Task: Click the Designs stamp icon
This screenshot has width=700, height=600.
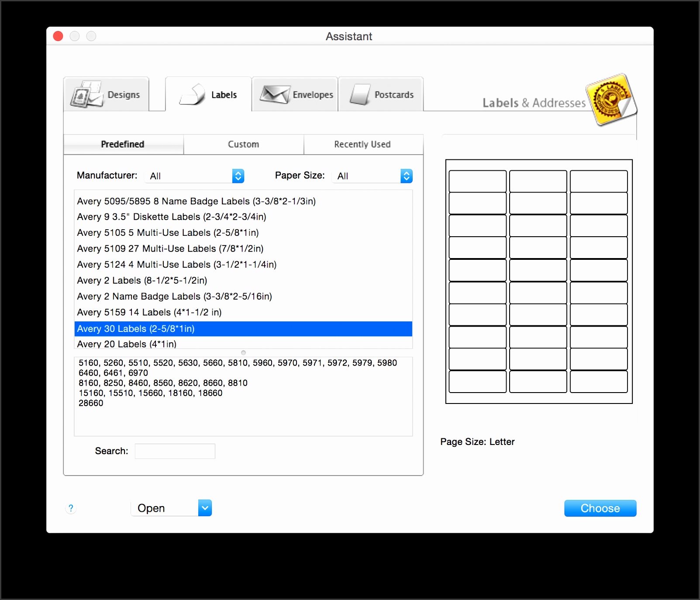Action: pyautogui.click(x=87, y=94)
